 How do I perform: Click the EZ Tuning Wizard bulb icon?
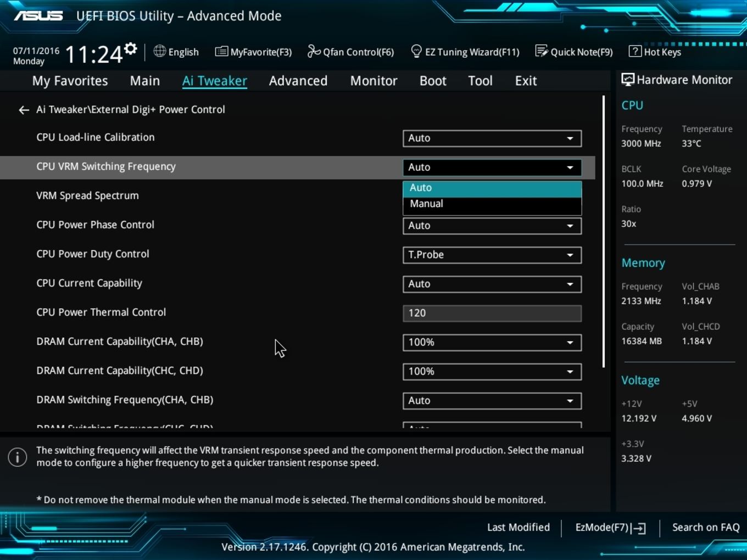click(x=416, y=51)
